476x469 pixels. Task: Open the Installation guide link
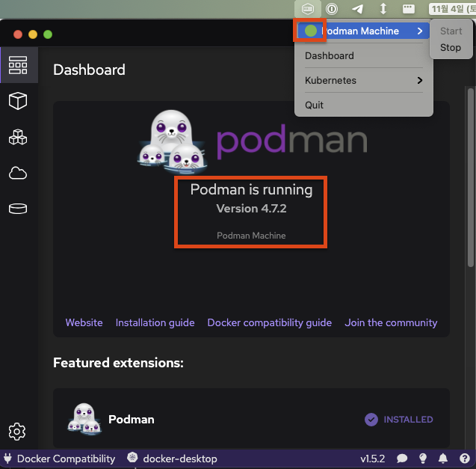pyautogui.click(x=155, y=322)
